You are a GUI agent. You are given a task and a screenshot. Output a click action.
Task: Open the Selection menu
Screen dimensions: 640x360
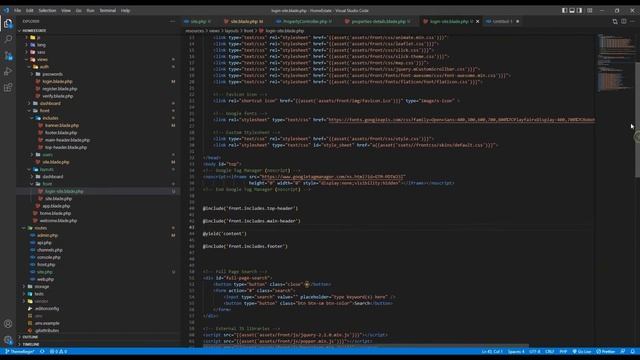coord(47,11)
